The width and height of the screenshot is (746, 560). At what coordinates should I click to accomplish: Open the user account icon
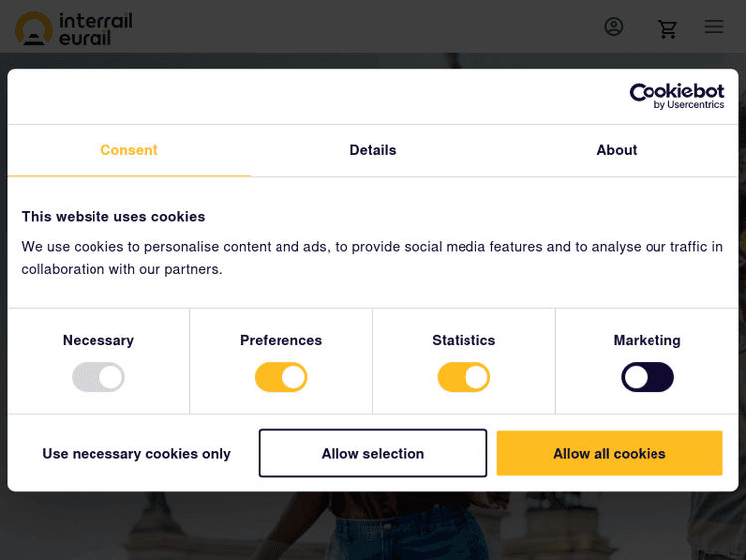614,27
